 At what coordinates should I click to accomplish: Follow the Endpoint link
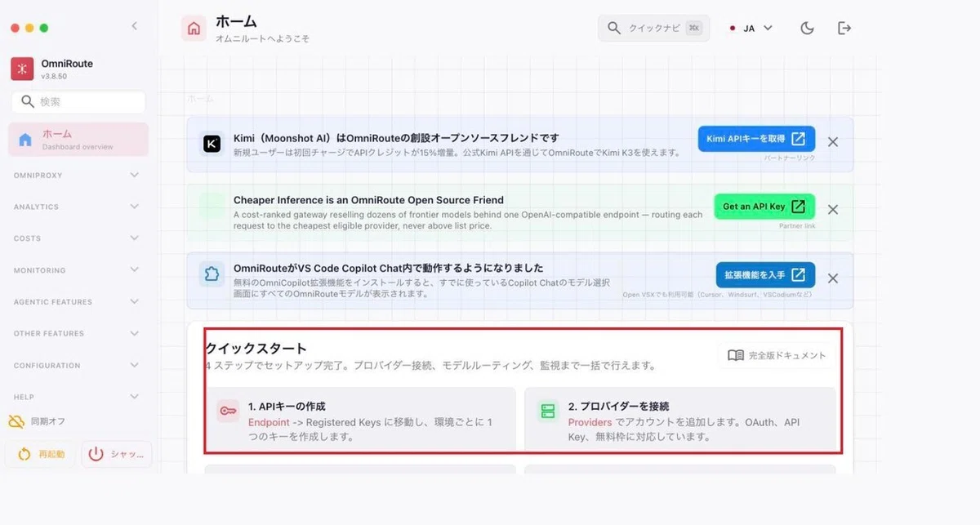pos(269,422)
